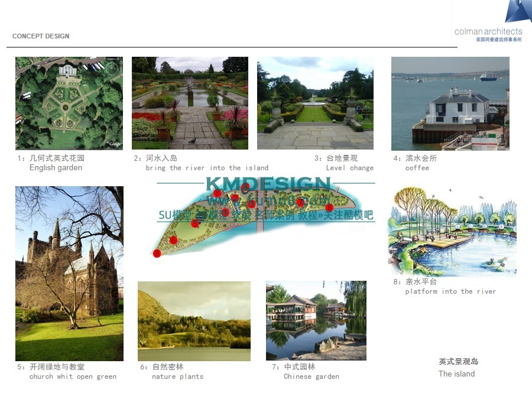Viewport: 532px width, 399px height.
Task: Click red marker 7 on island map
Action: 300,203
